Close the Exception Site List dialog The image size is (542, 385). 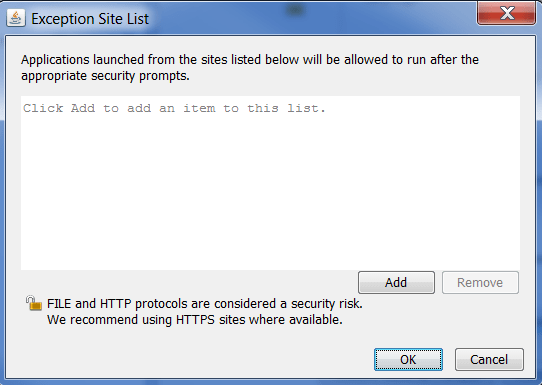(506, 13)
